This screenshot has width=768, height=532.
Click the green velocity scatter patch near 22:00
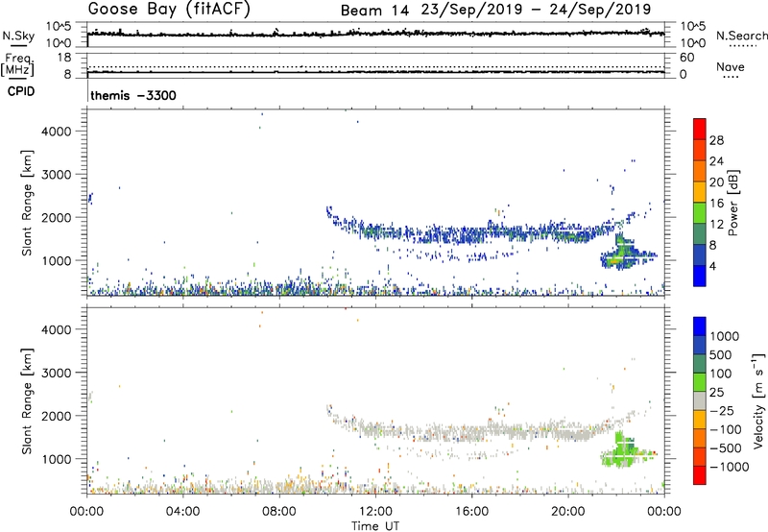(623, 451)
